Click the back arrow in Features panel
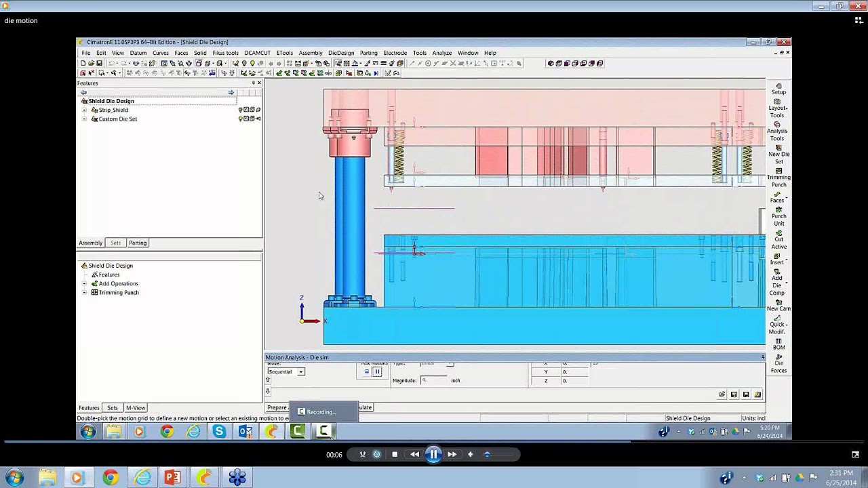Screen dimensions: 868x488 (83, 92)
